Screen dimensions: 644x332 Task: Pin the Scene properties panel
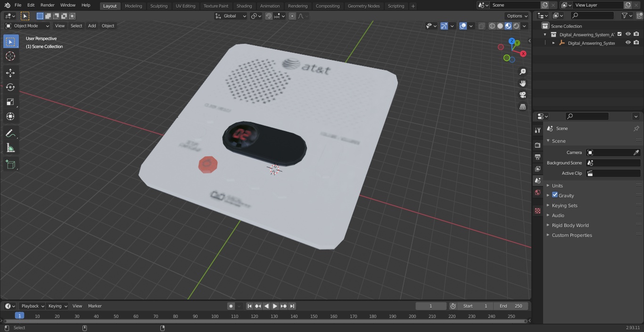point(636,128)
